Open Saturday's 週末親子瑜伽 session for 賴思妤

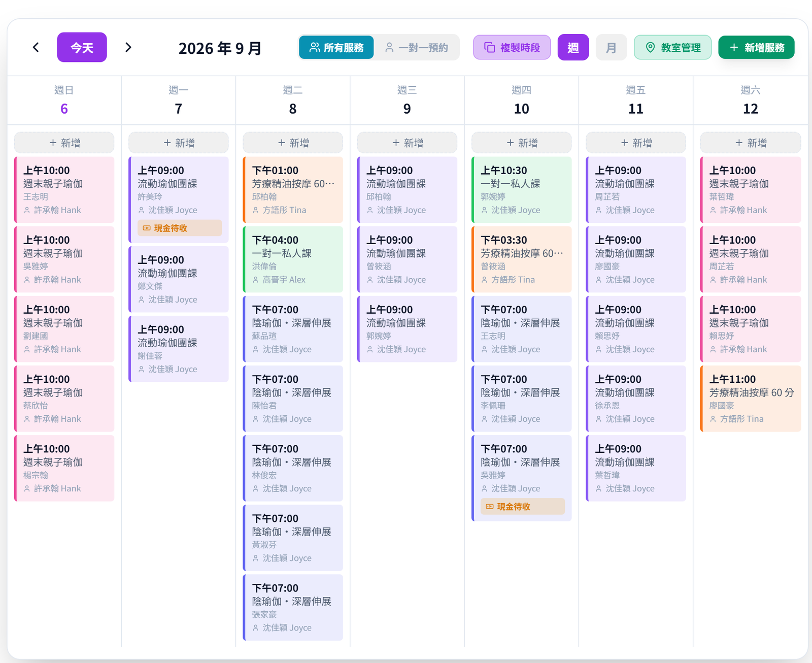pos(751,329)
